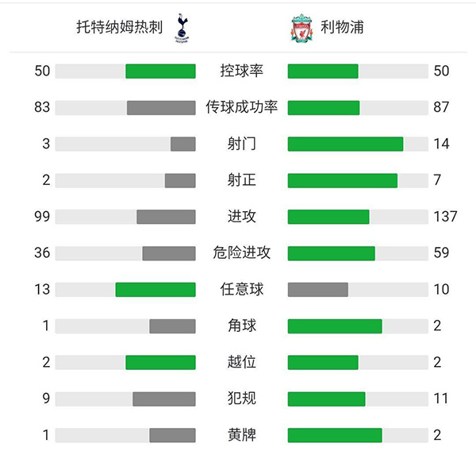Click Liverpool's green 危险进攻 bar
This screenshot has width=476, height=451.
point(331,252)
